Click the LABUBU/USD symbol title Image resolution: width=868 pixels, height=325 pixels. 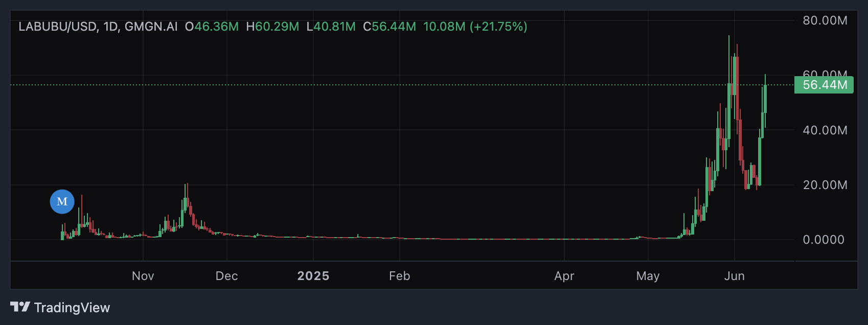tap(57, 27)
